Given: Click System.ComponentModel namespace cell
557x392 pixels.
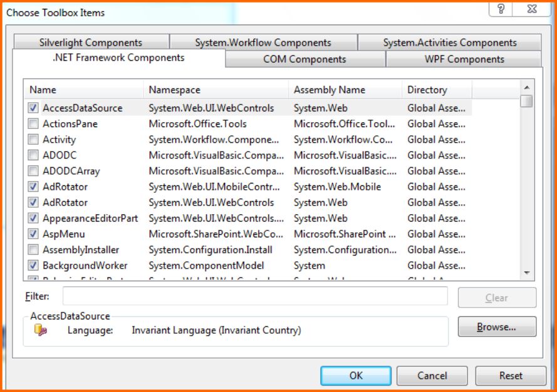Looking at the screenshot, I should click(x=206, y=266).
